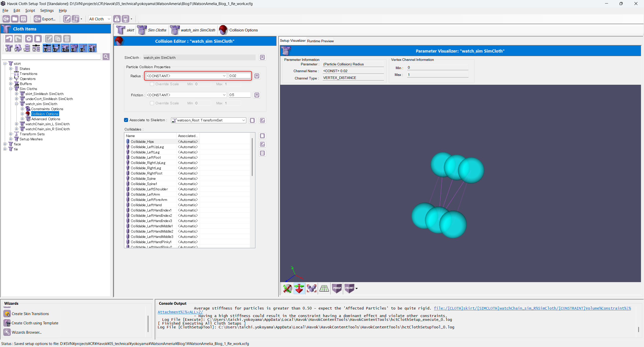Open the watoson_Root TransformSet dropdown

pos(209,120)
